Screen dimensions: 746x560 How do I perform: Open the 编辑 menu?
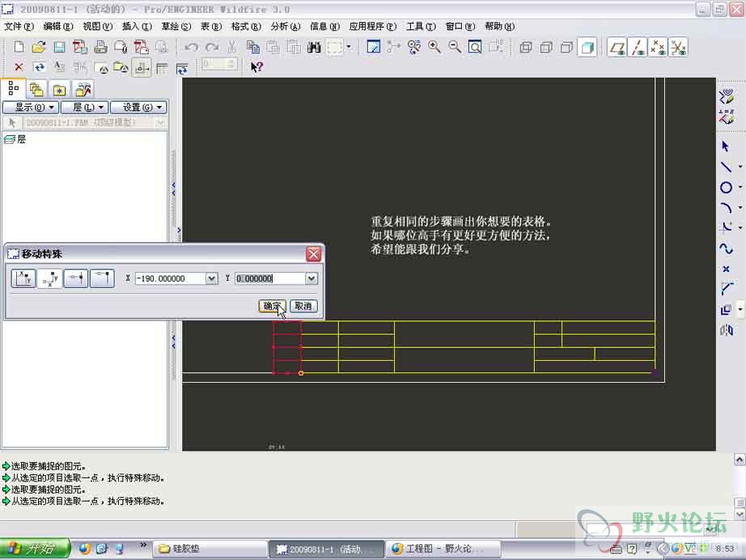pos(58,26)
